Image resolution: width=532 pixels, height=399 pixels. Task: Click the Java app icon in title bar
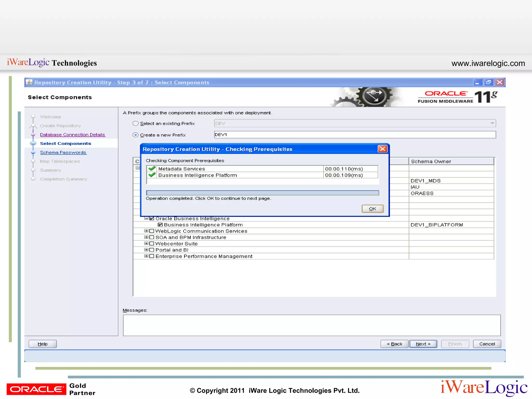coord(29,82)
